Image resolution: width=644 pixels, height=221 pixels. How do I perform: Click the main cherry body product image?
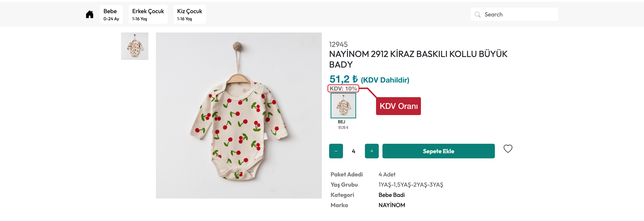[x=239, y=115]
